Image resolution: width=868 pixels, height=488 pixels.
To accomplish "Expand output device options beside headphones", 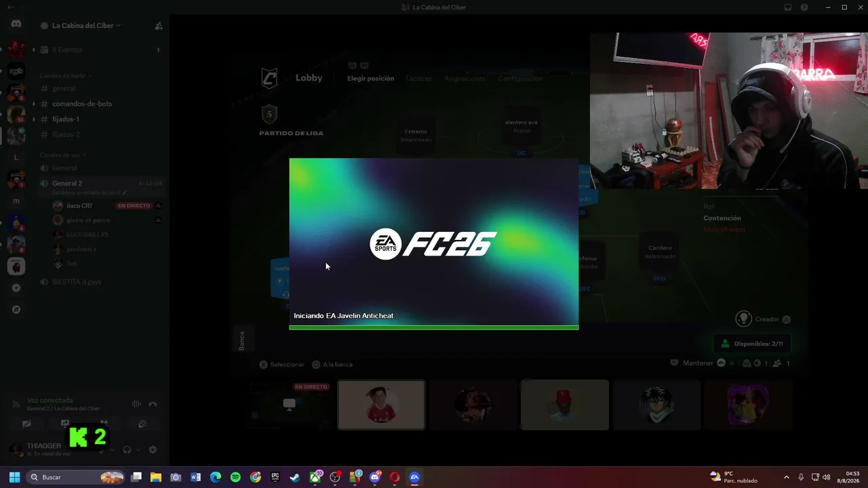I will tap(138, 450).
